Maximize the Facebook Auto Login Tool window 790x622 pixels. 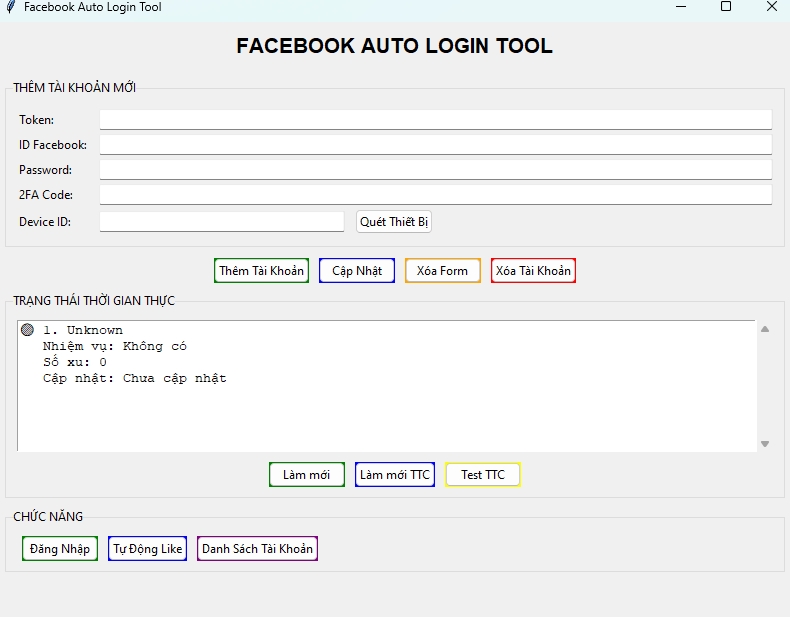pyautogui.click(x=726, y=7)
